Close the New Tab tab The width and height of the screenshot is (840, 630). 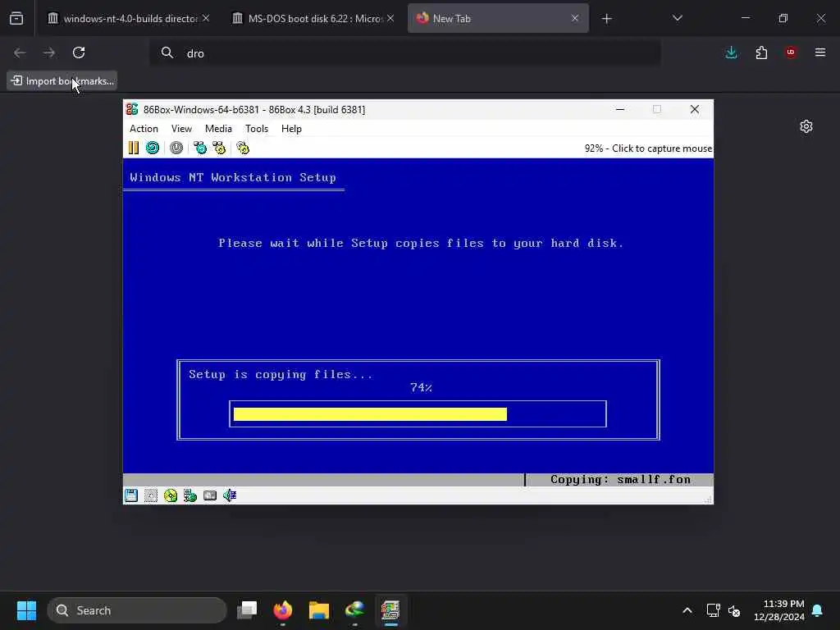tap(575, 18)
